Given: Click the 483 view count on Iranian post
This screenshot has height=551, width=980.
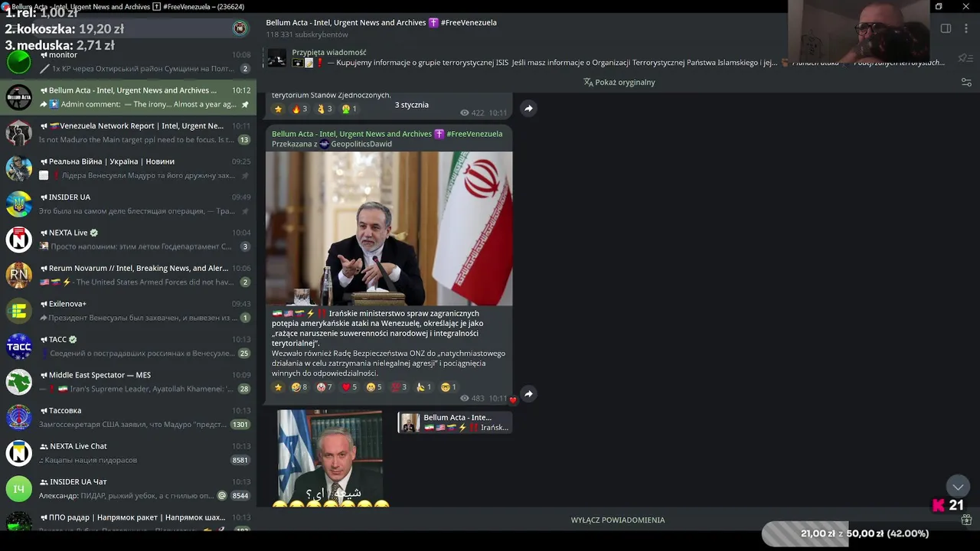Looking at the screenshot, I should [472, 399].
